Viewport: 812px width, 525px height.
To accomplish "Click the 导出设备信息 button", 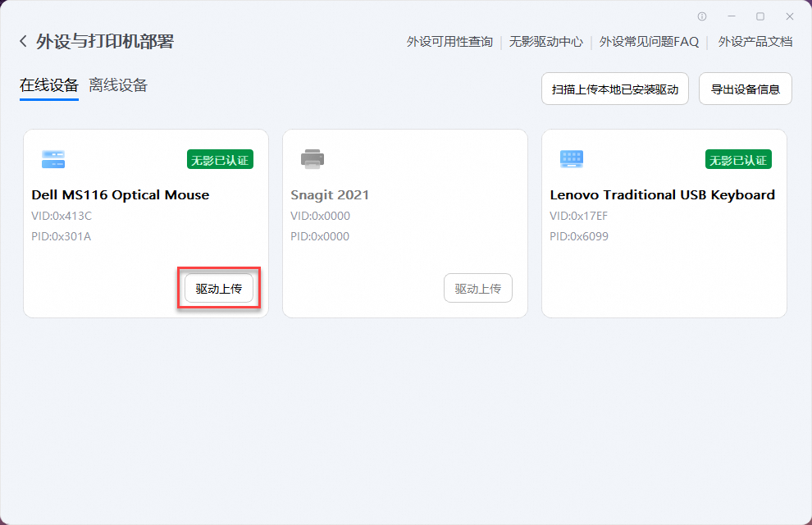I will click(746, 89).
